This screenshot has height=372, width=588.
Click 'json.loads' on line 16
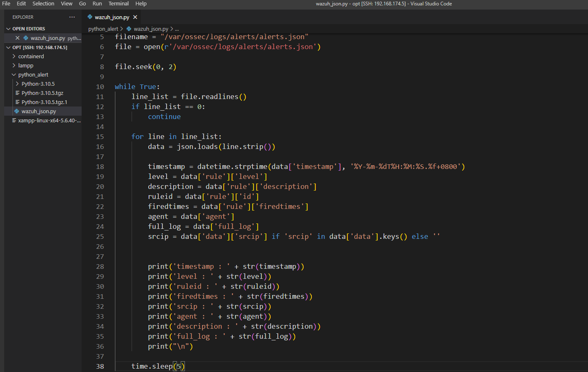(197, 146)
